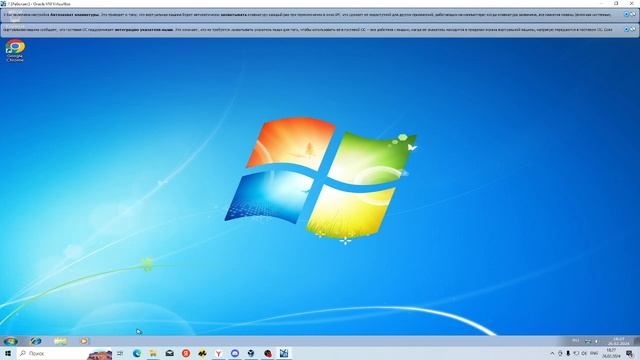Dismiss the mouse pointer integration notification
The width and height of the screenshot is (640, 360).
(627, 29)
